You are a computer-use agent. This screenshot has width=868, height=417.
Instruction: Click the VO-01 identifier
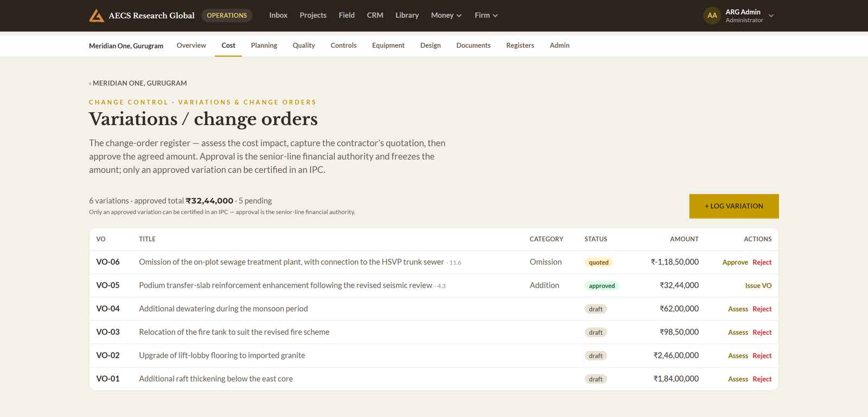point(108,378)
